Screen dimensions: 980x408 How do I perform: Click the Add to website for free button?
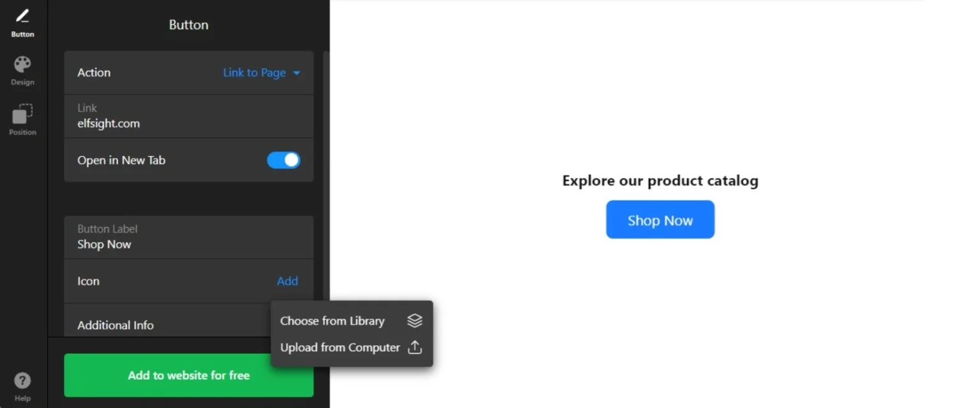(x=188, y=375)
